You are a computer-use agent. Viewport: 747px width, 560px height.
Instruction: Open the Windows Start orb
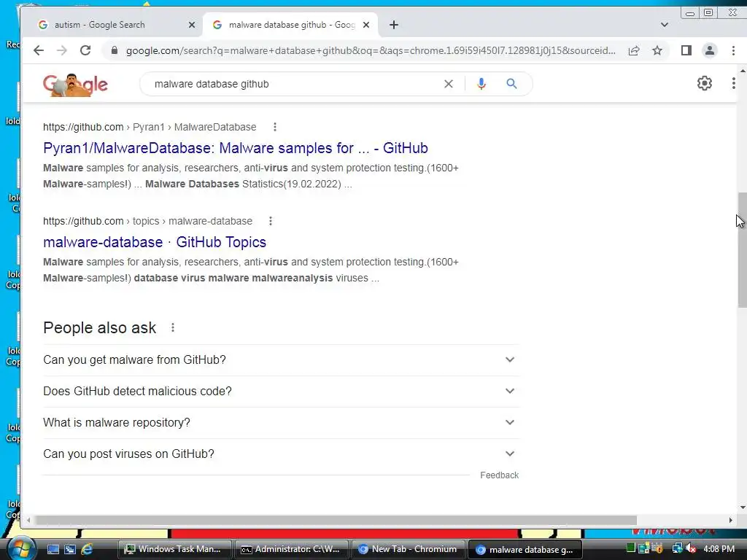tap(21, 548)
